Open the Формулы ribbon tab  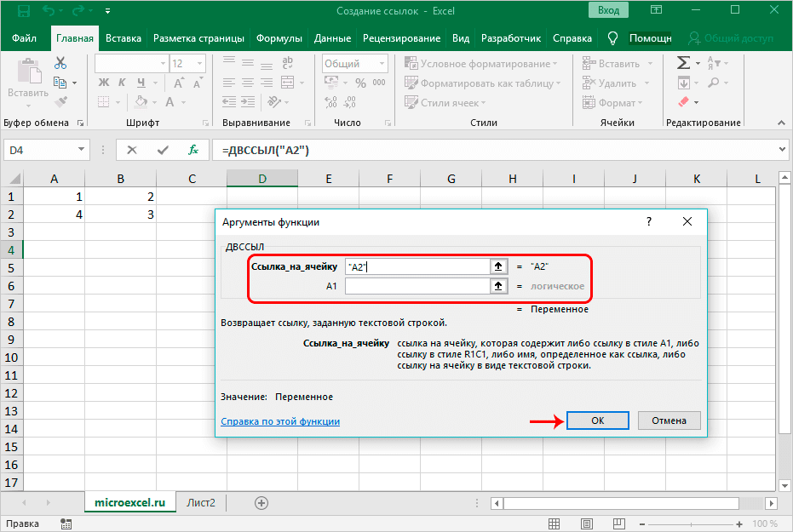click(279, 38)
